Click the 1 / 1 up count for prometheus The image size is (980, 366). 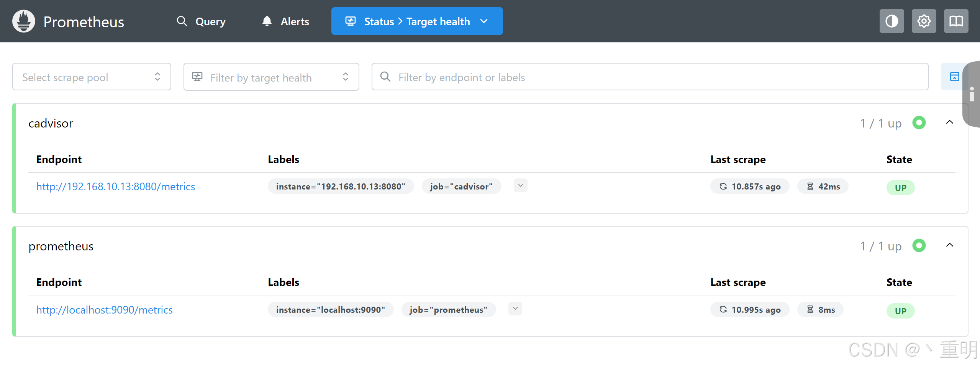pos(880,246)
